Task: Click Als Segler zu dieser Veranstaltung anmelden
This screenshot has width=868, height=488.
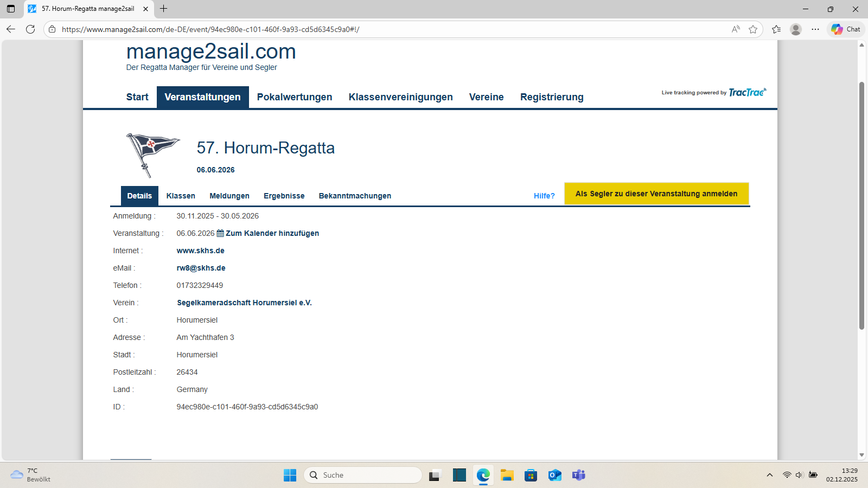Action: pyautogui.click(x=656, y=194)
